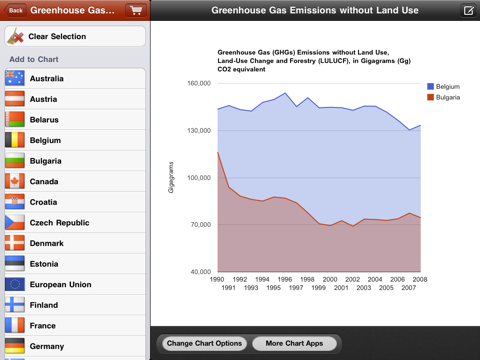The image size is (480, 360).
Task: Click the Australia flag icon
Action: coord(15,78)
